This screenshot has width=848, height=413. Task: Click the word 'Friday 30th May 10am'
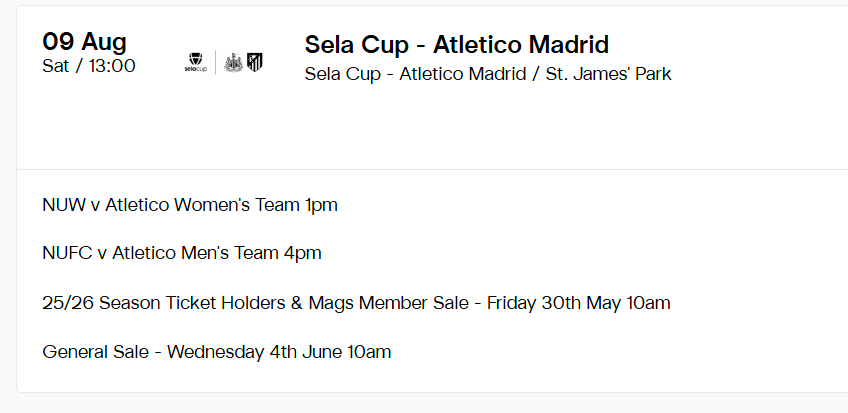(x=579, y=303)
